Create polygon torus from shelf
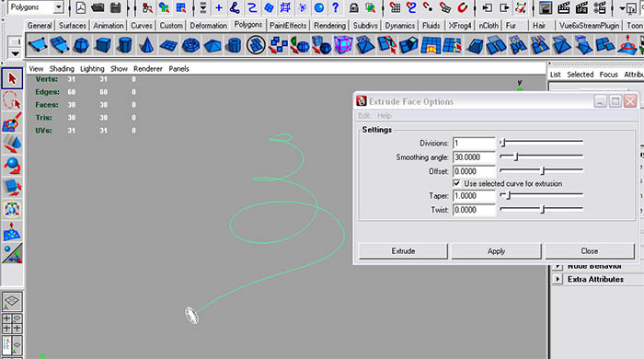The height and width of the screenshot is (359, 644). (x=190, y=45)
